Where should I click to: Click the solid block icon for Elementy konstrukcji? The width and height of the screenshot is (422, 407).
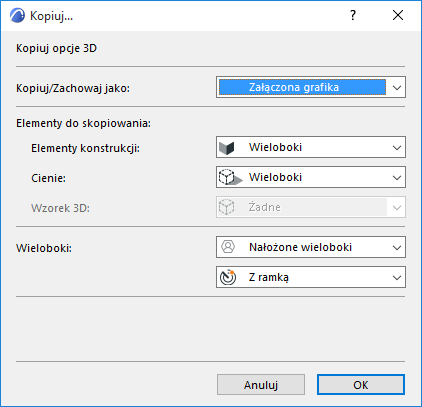pyautogui.click(x=227, y=148)
